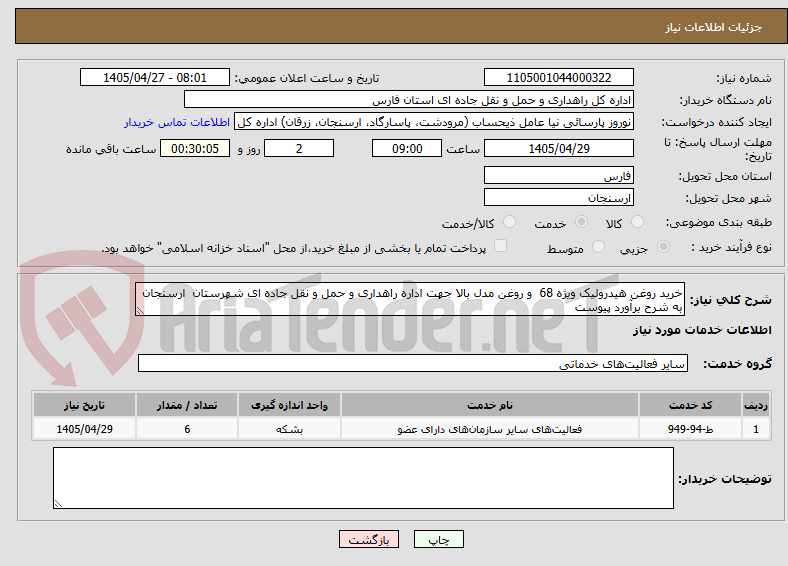The height and width of the screenshot is (566, 788).
Task: Click the تاریخ نیاز column header
Action: point(84,405)
